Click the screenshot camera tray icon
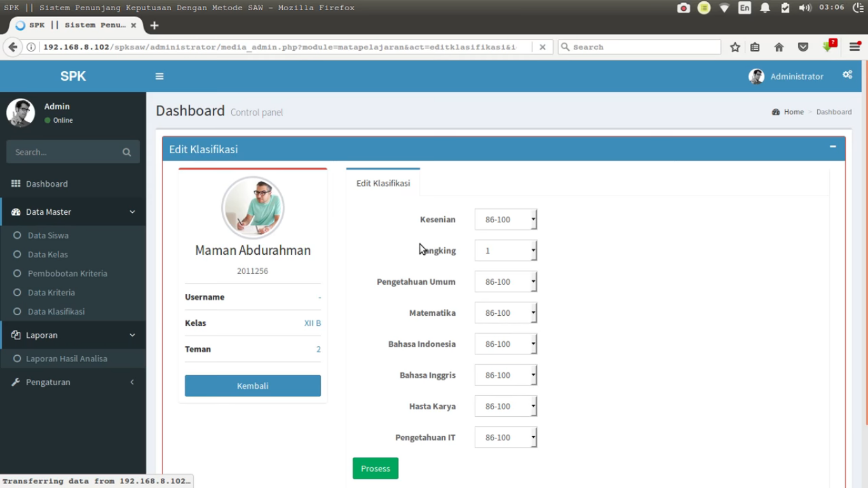Image resolution: width=868 pixels, height=488 pixels. coord(684,8)
